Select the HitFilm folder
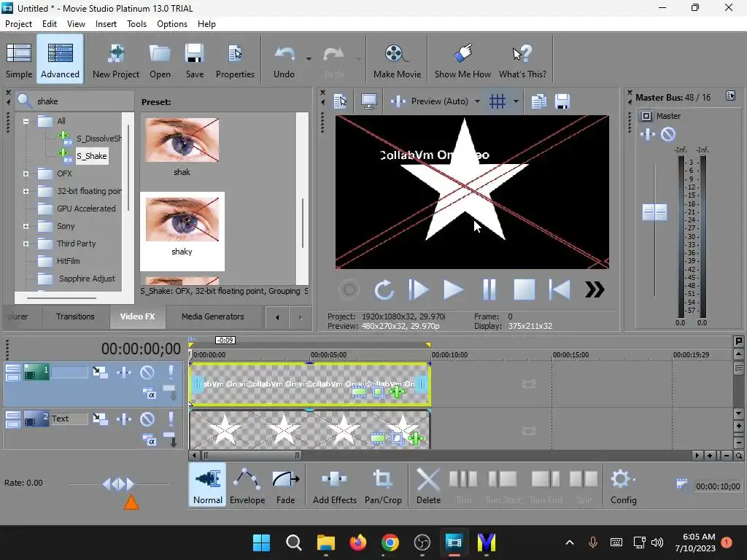This screenshot has height=560, width=747. [68, 261]
